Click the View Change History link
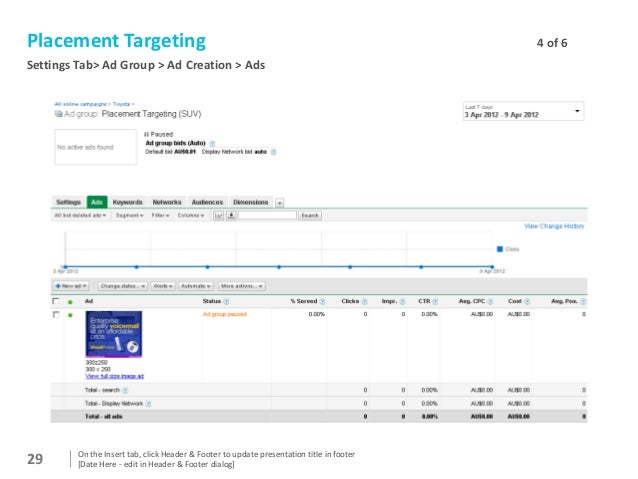 click(x=554, y=227)
